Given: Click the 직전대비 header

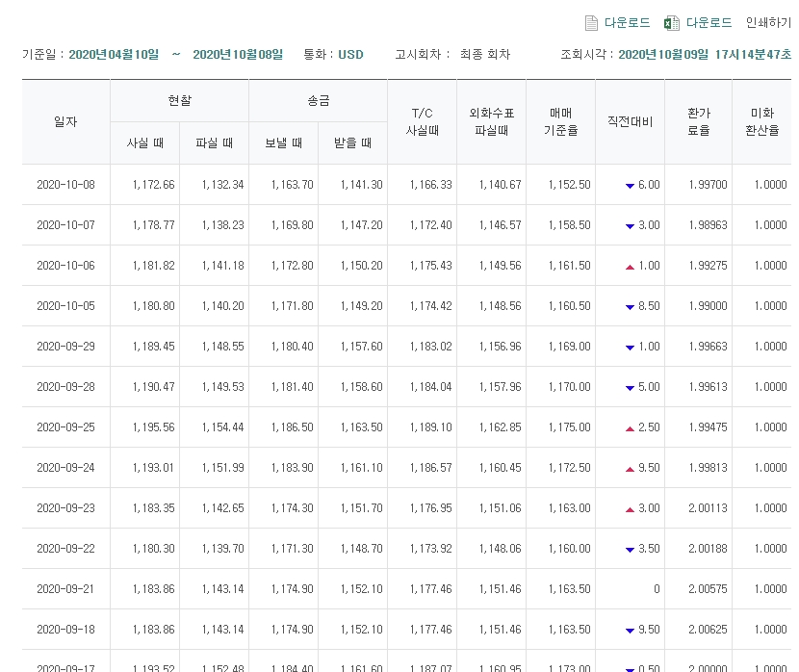Looking at the screenshot, I should [630, 121].
